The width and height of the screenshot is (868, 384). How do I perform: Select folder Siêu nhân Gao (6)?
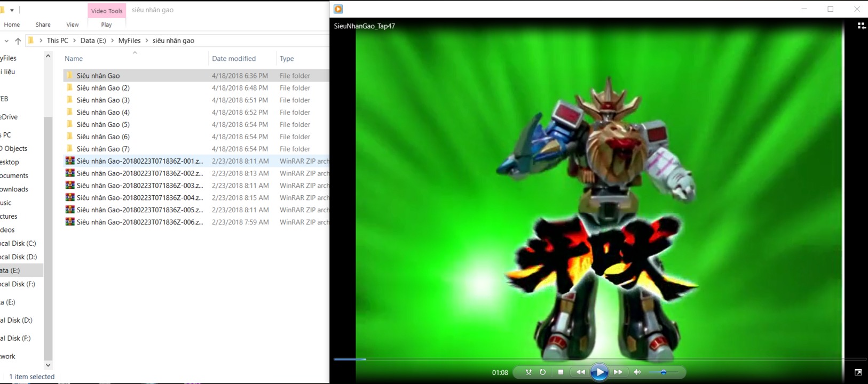(x=103, y=137)
